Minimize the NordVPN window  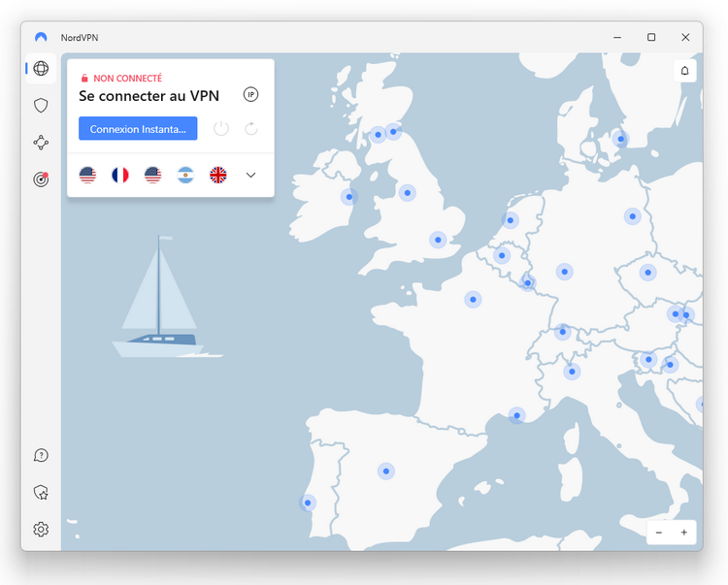coord(617,37)
